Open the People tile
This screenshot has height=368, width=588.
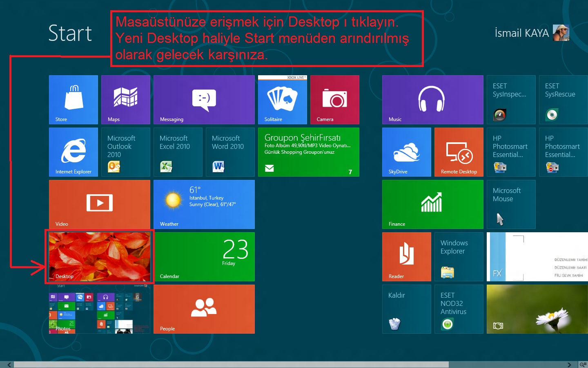[204, 309]
